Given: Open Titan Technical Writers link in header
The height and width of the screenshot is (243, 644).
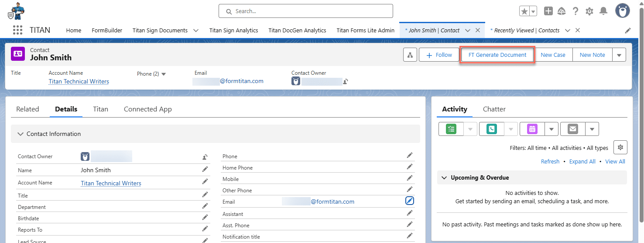Looking at the screenshot, I should (79, 81).
